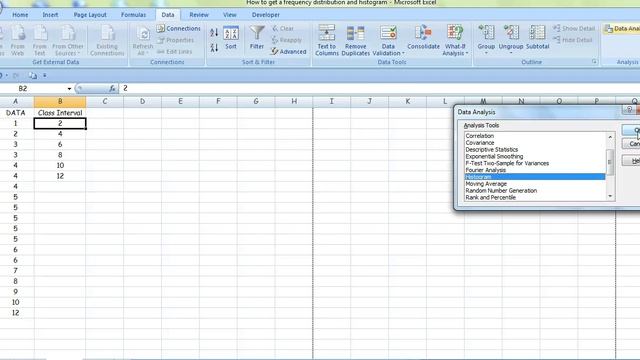Select F-Test Two-Sample for Variances
This screenshot has width=640, height=360.
tap(535, 163)
